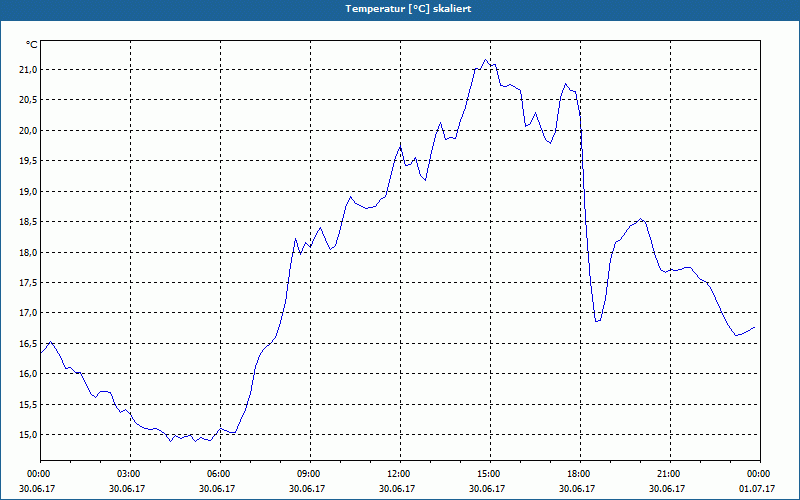The height and width of the screenshot is (500, 800).
Task: Click the 15:00 time axis label
Action: (x=490, y=474)
